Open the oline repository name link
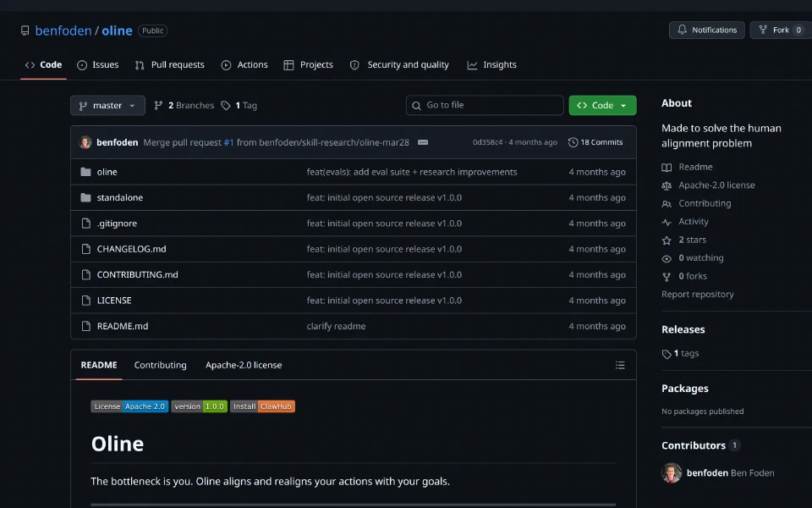 [117, 30]
